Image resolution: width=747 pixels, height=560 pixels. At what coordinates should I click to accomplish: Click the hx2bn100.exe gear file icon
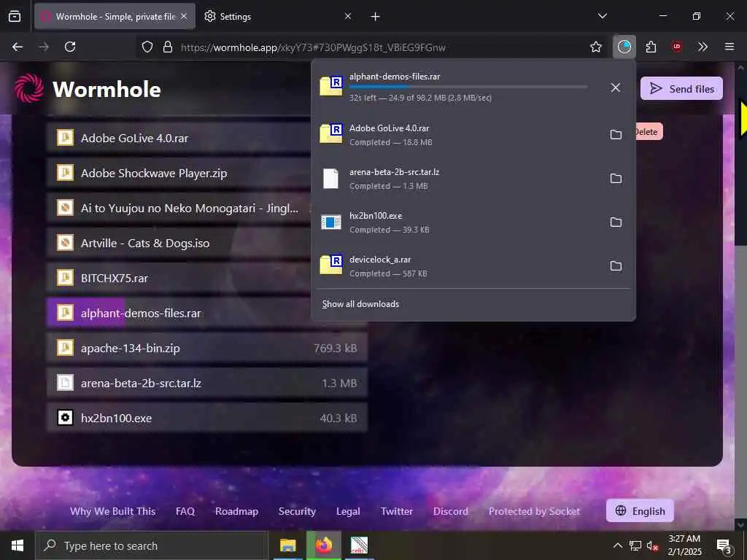pyautogui.click(x=65, y=418)
